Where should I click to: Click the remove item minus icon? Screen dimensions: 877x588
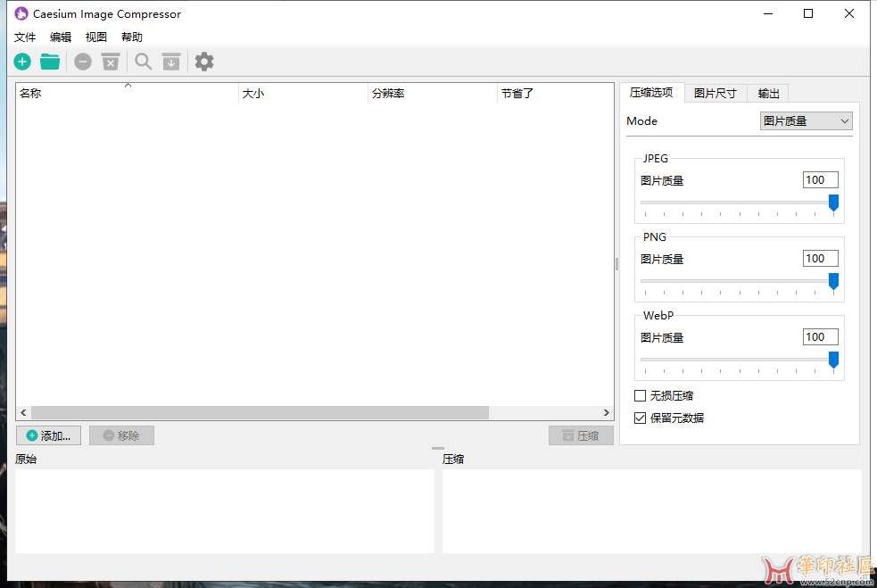tap(82, 62)
